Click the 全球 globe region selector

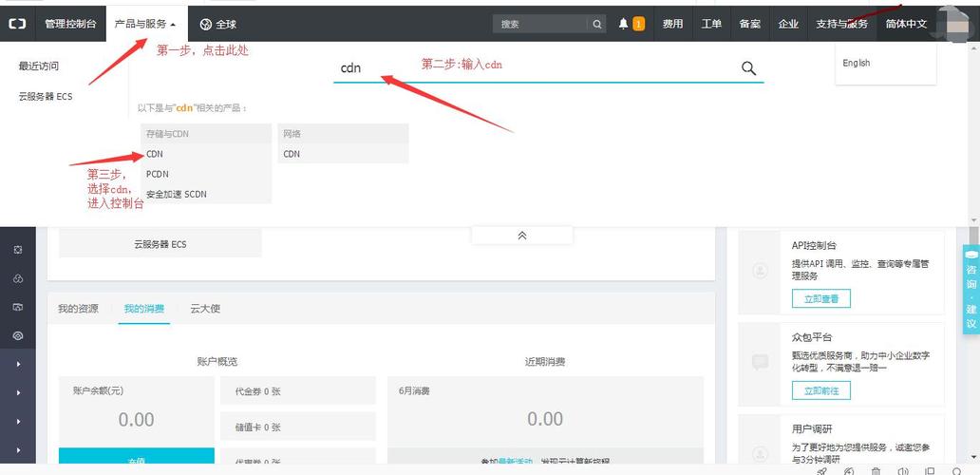218,25
